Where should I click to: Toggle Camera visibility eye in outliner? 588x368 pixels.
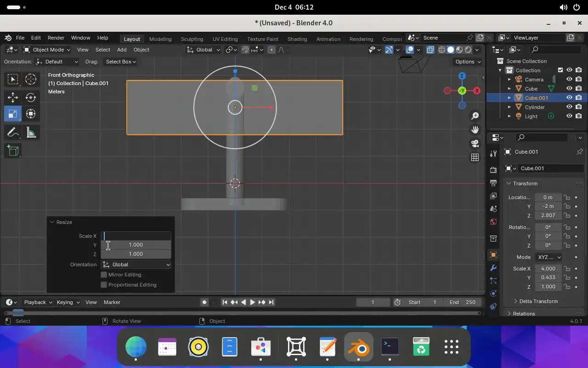tap(569, 80)
